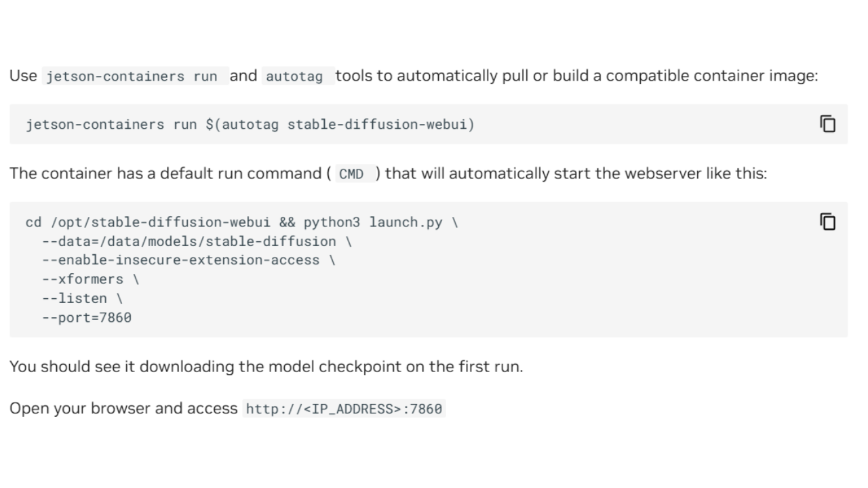Click 'The container has a default run command' text

pyautogui.click(x=165, y=174)
